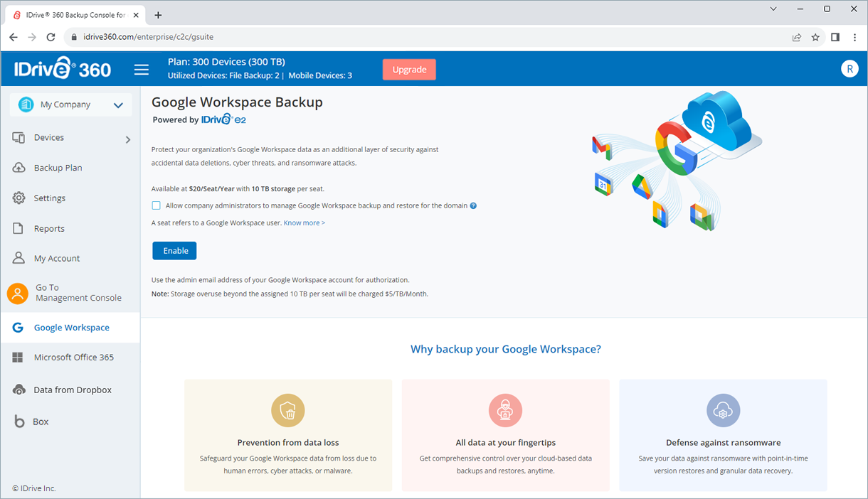868x499 pixels.
Task: Open the browser tab search chevron
Action: (x=774, y=9)
